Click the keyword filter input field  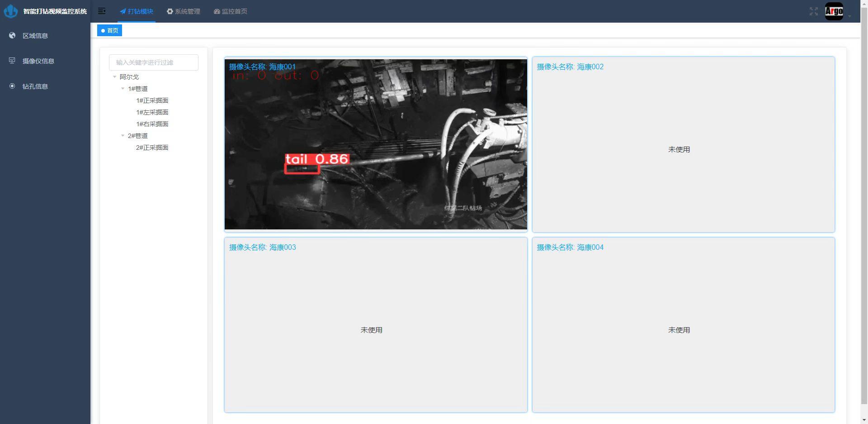click(x=154, y=62)
